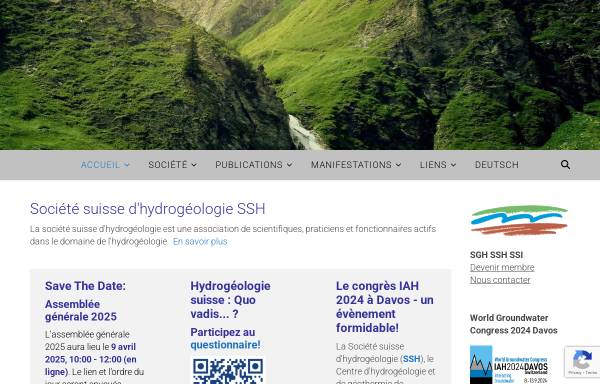600x384 pixels.
Task: Click the 'Participez au' subheading
Action: click(x=223, y=332)
